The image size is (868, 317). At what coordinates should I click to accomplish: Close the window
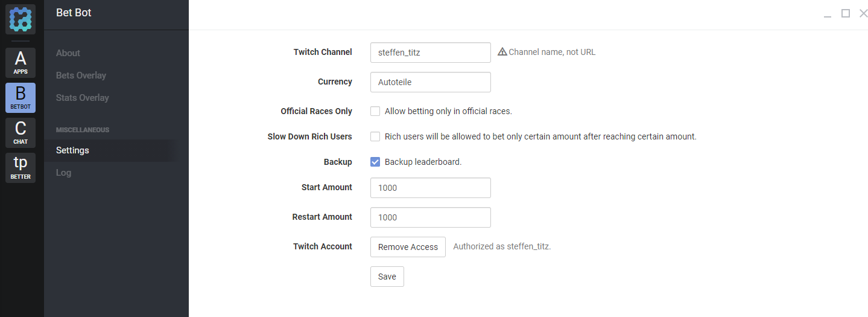[863, 13]
